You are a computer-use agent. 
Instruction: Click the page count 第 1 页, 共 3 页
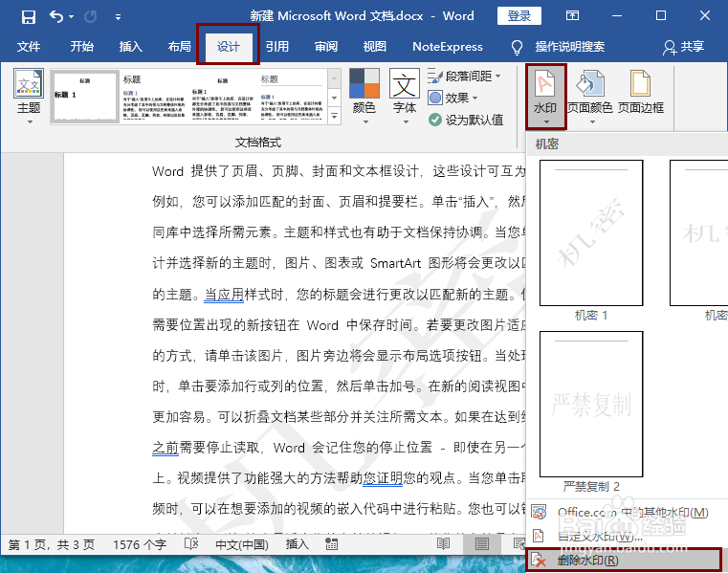coord(52,544)
